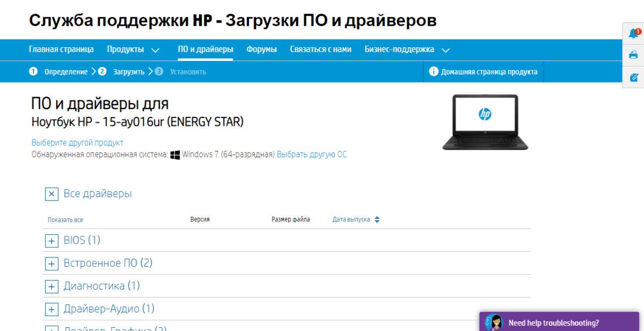Click Показать все link
The image size is (644, 331).
65,220
